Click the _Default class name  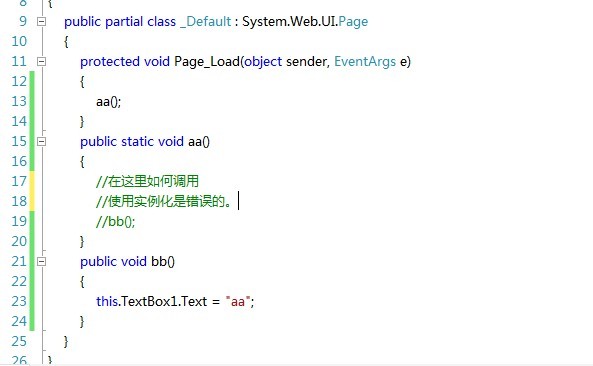coord(205,22)
